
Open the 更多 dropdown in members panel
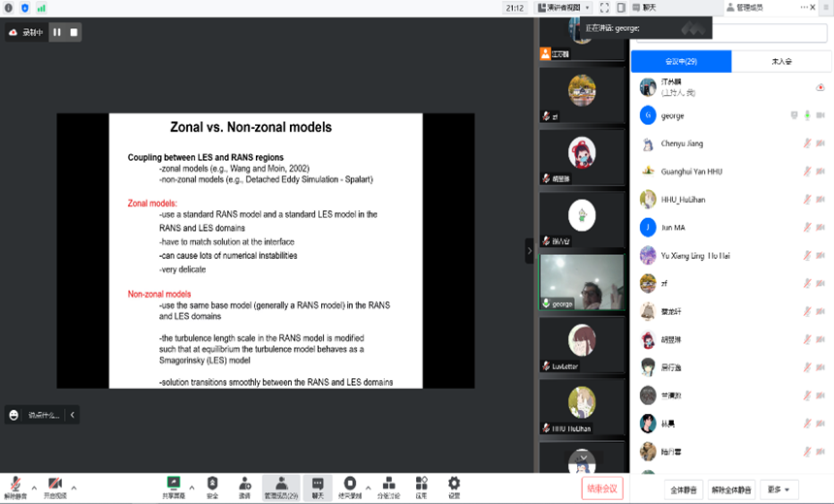point(780,489)
